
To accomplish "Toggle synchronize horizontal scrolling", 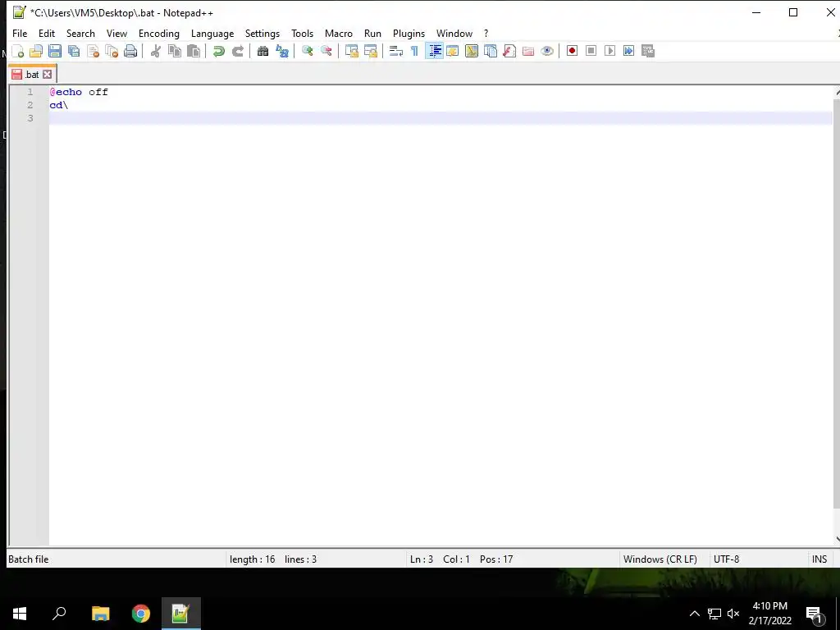I will tap(370, 51).
